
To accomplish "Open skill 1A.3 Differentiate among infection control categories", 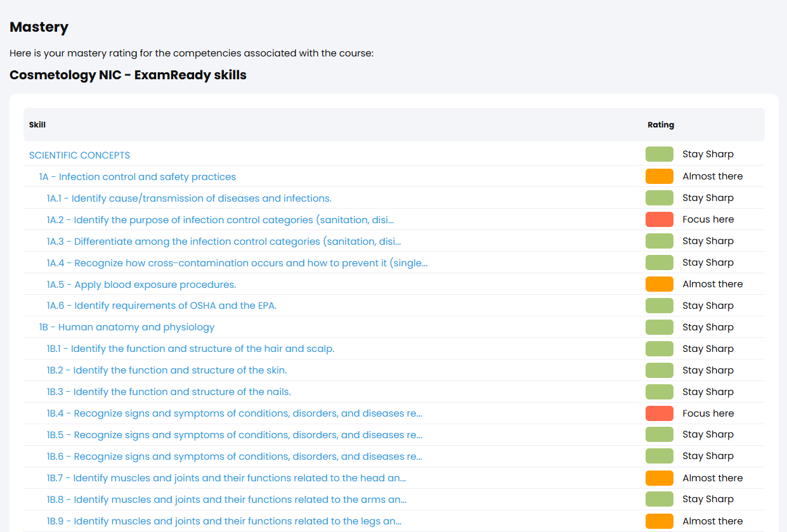I will pos(224,242).
